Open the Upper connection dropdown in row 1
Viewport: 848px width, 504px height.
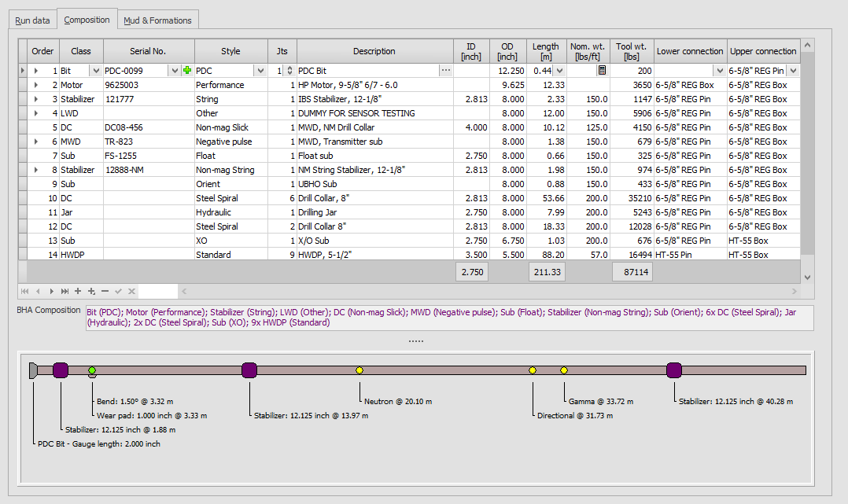pos(793,71)
